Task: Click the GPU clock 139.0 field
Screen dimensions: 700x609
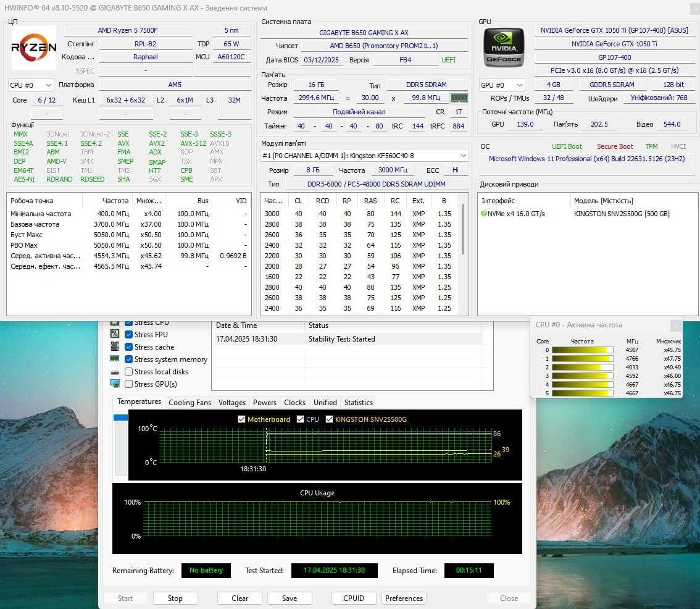Action: click(x=525, y=124)
